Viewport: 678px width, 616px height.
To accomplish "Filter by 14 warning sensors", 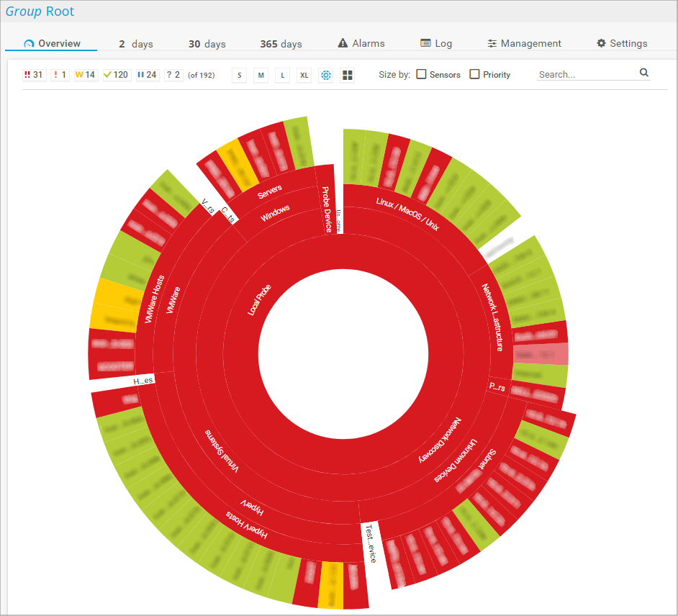I will (x=85, y=75).
